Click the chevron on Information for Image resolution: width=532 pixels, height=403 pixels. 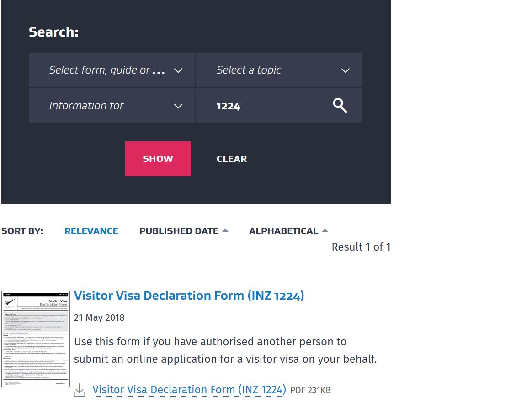178,106
